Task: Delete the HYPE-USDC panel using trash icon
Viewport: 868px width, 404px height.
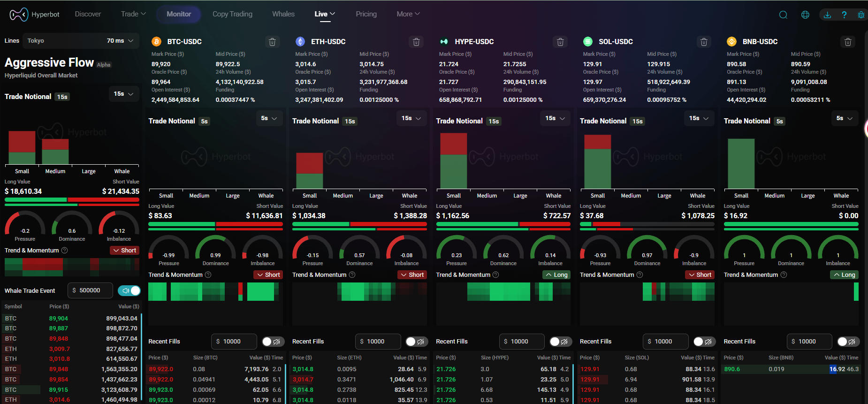Action: tap(560, 42)
